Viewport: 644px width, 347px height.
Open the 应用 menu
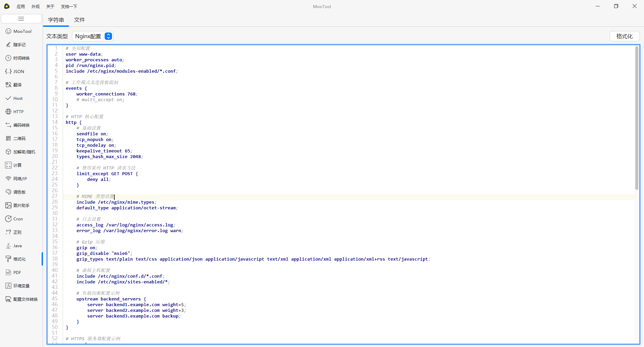click(21, 6)
